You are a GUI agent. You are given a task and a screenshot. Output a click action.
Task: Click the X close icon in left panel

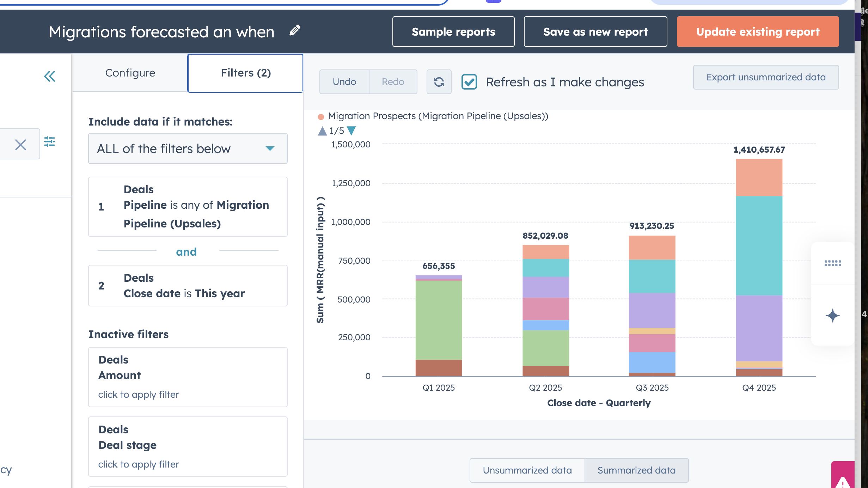pyautogui.click(x=20, y=144)
